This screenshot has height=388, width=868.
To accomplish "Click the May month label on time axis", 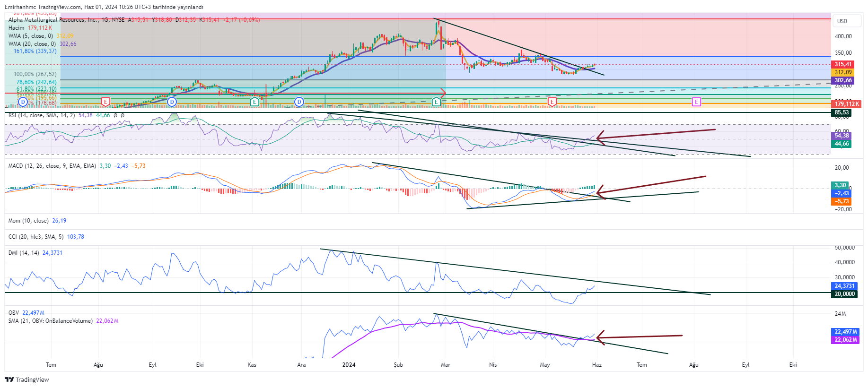I will (545, 365).
